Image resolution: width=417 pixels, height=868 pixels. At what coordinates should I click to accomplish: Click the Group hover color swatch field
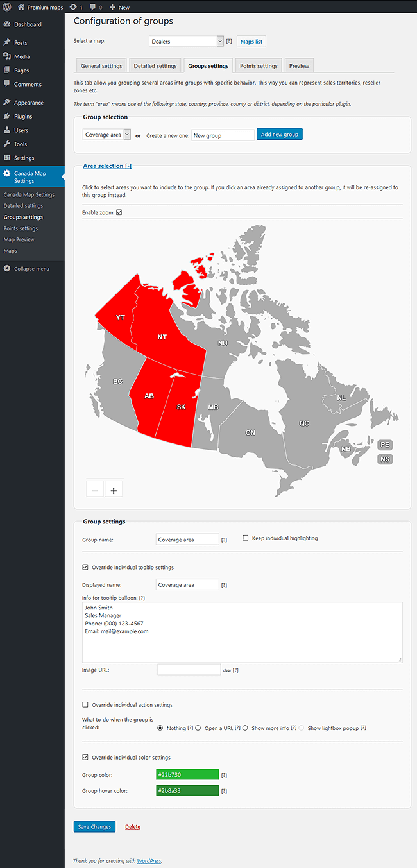tap(187, 790)
